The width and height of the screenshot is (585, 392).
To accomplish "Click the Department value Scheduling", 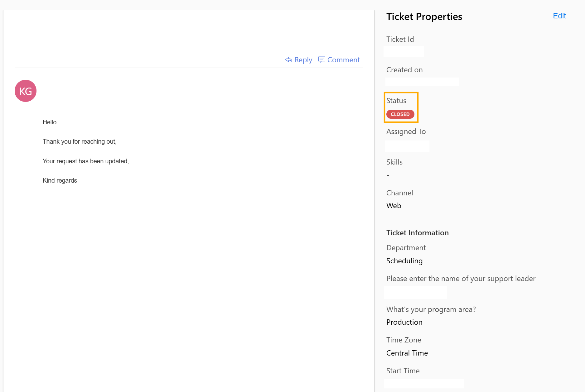I will tap(404, 261).
